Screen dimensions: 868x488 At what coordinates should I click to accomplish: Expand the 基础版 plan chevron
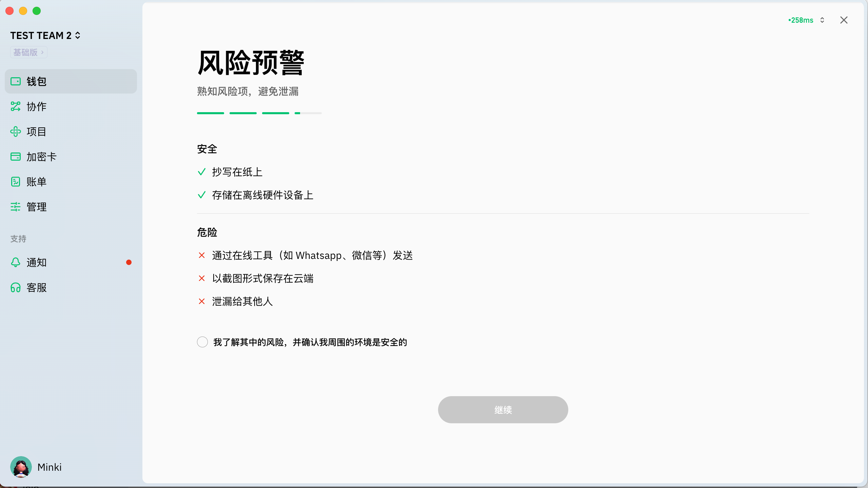(42, 52)
